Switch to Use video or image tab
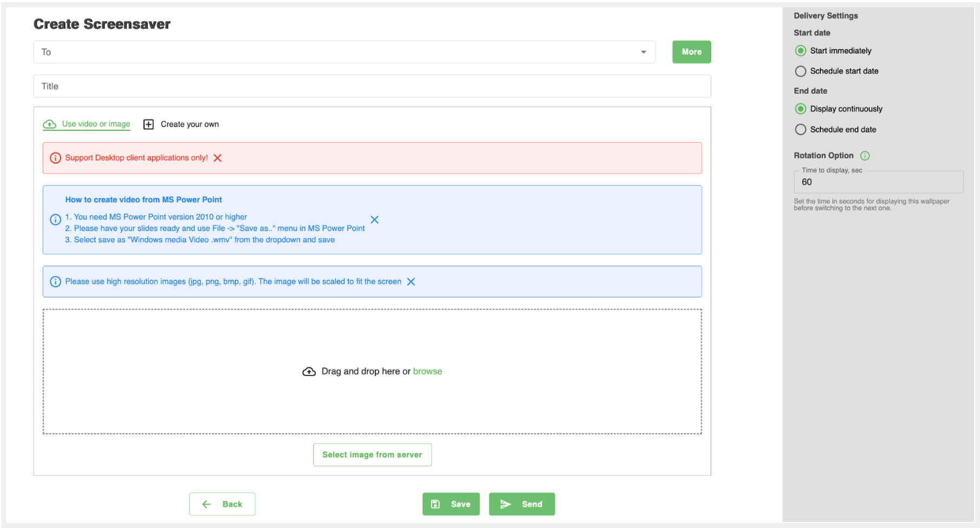The width and height of the screenshot is (980, 528). point(95,124)
